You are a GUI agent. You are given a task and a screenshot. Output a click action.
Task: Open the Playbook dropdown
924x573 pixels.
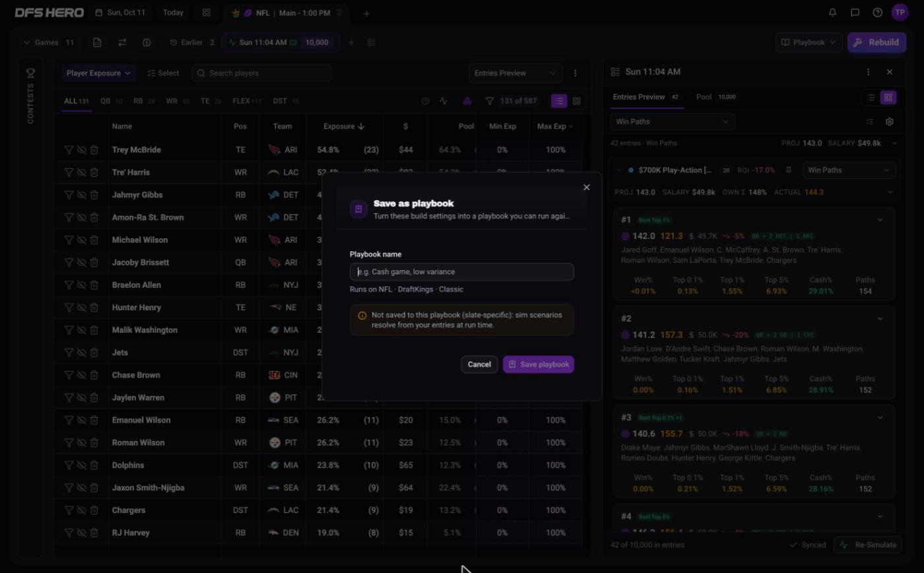(x=809, y=42)
